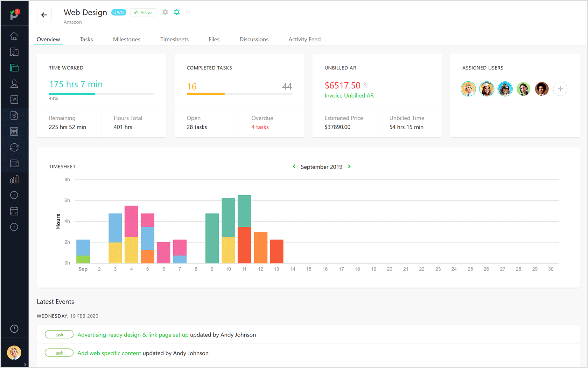Select the Clients sidebar icon
588x368 pixels.
pyautogui.click(x=14, y=52)
